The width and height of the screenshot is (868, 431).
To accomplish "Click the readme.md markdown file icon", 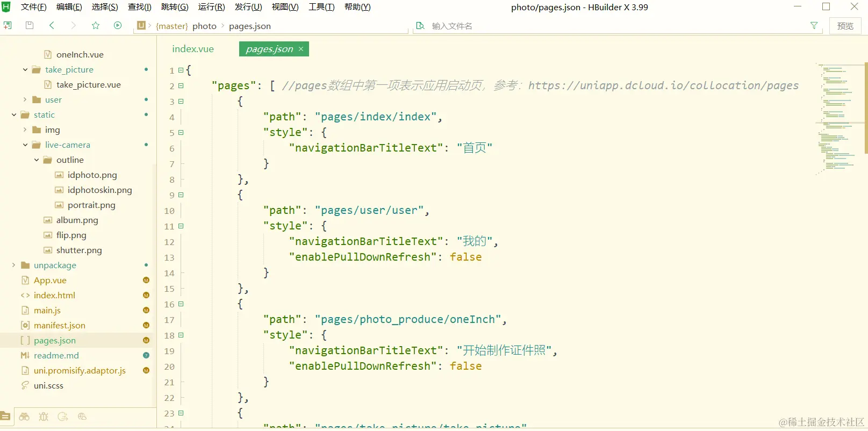I will coord(25,356).
